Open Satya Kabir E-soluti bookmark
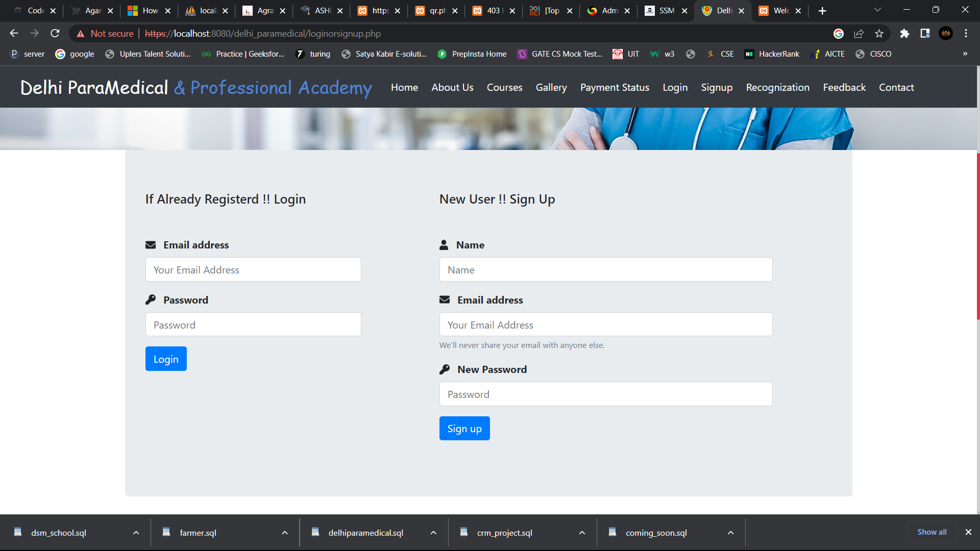Screen dimensions: 980x551 [384, 54]
